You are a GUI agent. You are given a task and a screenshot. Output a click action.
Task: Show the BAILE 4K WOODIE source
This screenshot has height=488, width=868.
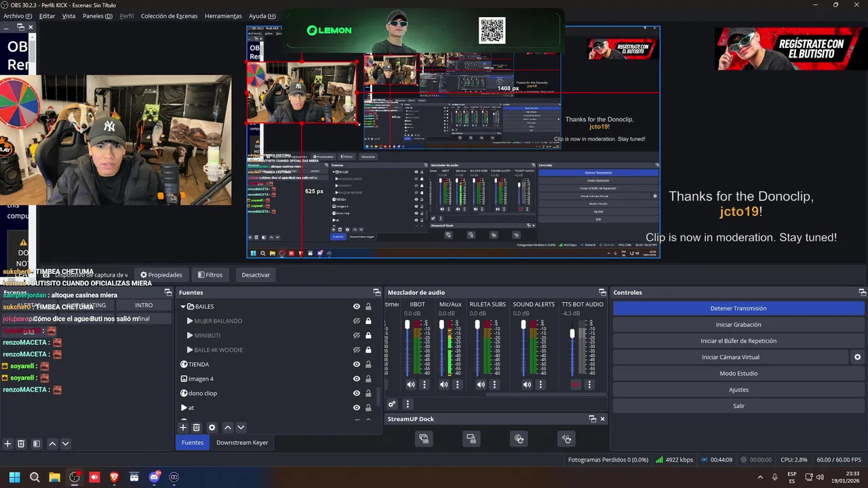[x=357, y=350]
